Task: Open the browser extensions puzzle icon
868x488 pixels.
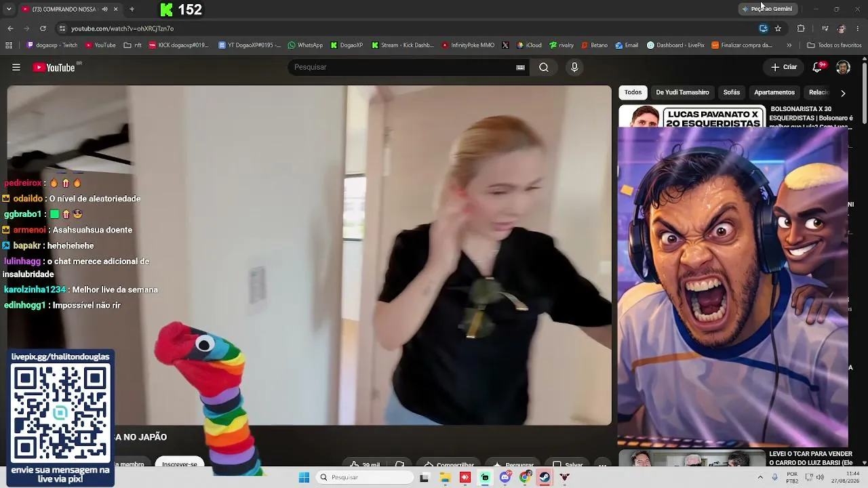Action: click(x=801, y=28)
